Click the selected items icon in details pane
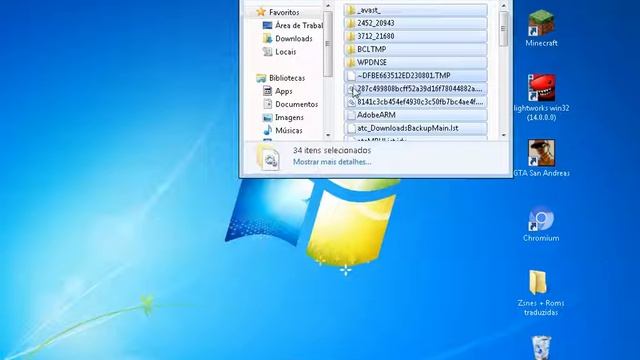The width and height of the screenshot is (640, 360). [268, 158]
